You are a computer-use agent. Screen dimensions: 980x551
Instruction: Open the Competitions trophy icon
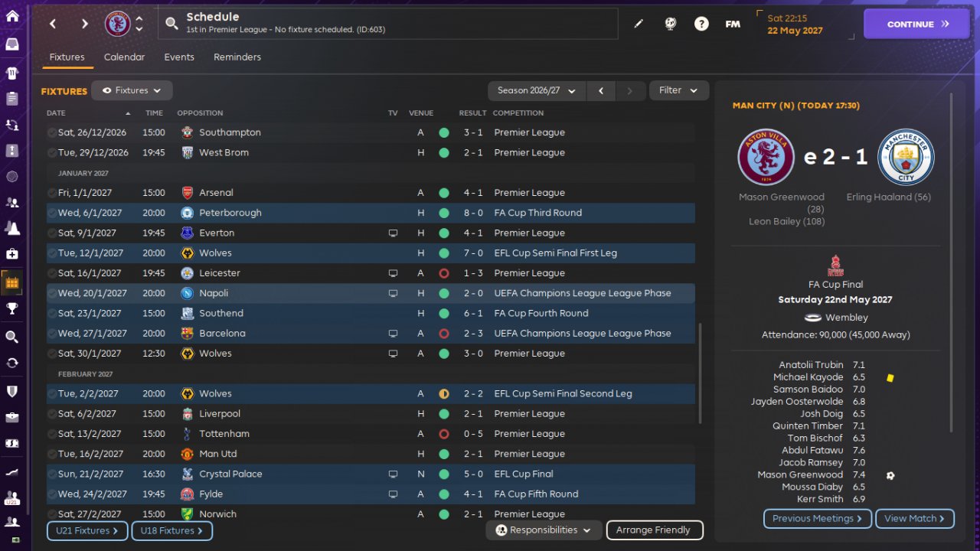(12, 309)
